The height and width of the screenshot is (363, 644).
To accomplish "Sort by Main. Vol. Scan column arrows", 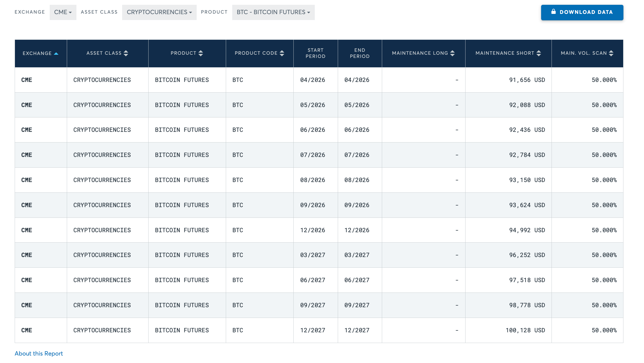I will (x=611, y=53).
